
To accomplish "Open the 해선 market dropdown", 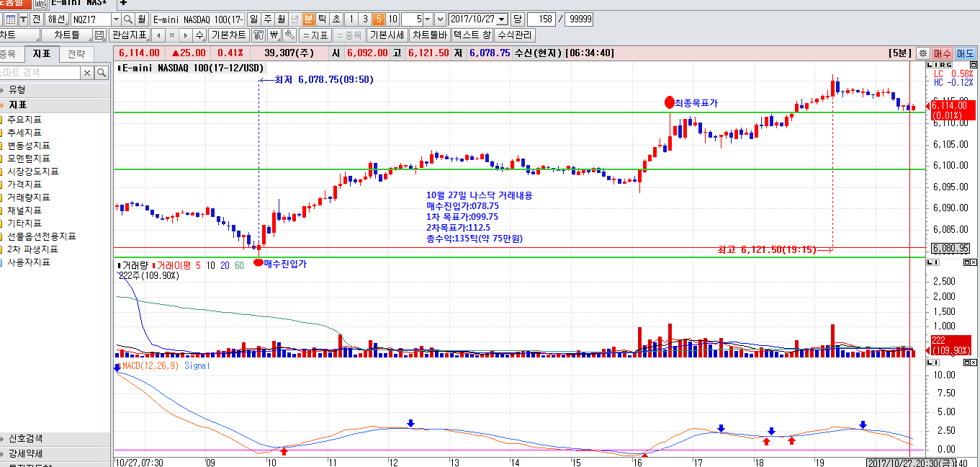I will pos(57,19).
